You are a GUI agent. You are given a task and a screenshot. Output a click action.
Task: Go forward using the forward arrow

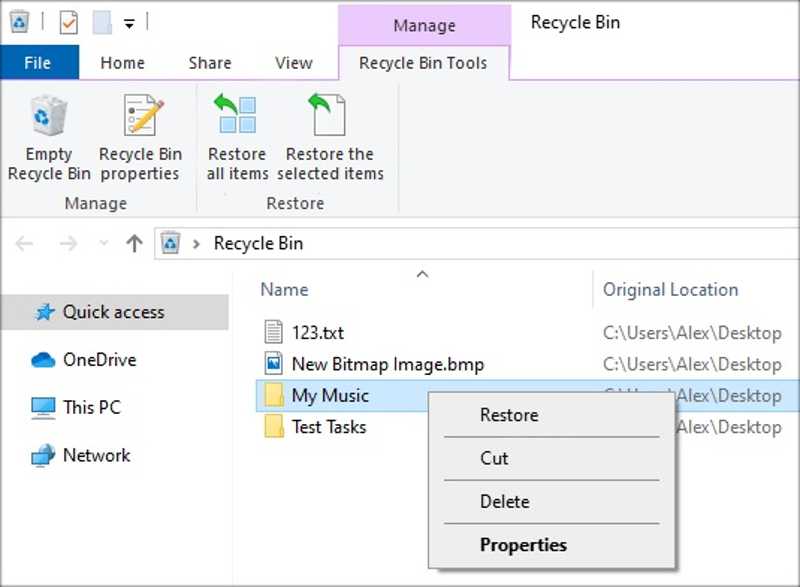(x=68, y=244)
